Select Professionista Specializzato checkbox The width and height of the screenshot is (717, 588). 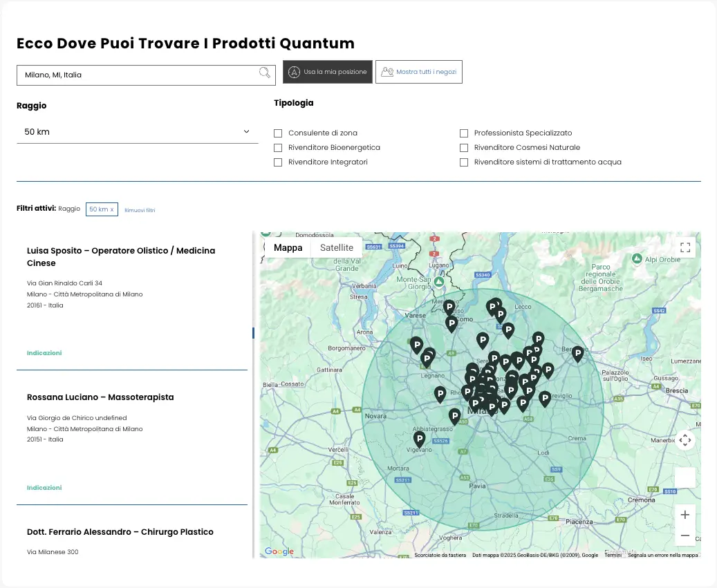pyautogui.click(x=464, y=133)
